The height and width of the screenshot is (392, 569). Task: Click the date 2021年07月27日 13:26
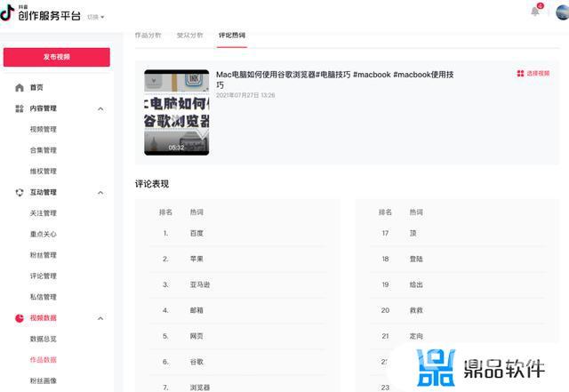tap(245, 95)
